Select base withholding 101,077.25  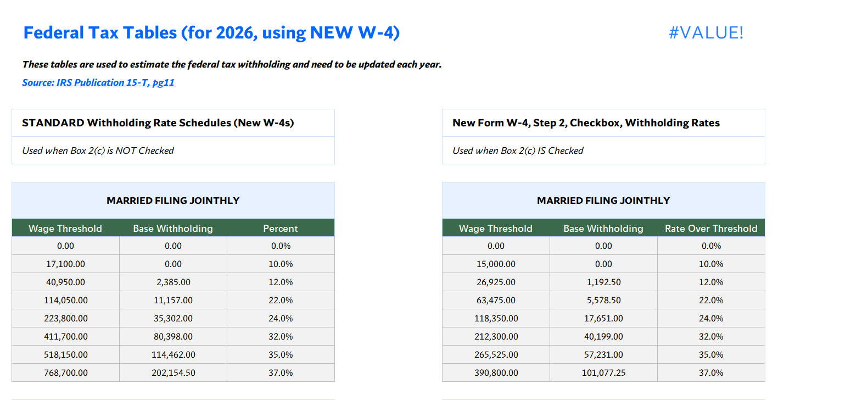click(604, 373)
